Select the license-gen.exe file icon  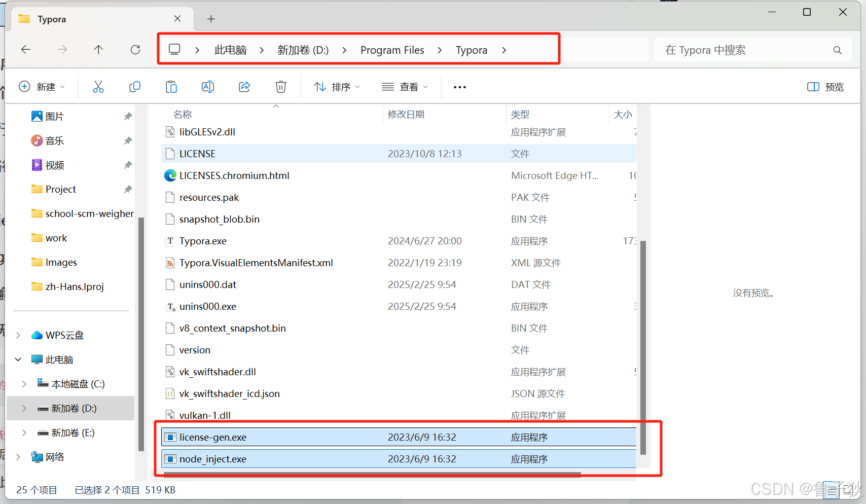[170, 437]
